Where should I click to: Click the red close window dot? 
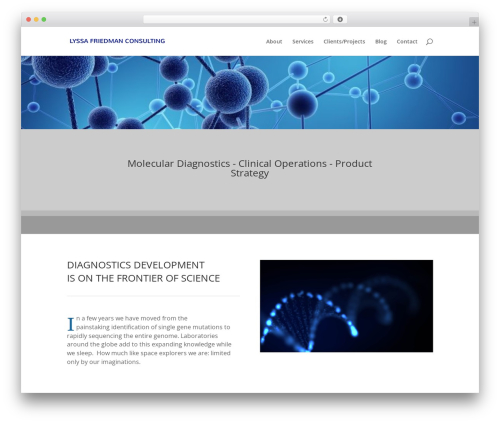coord(29,20)
